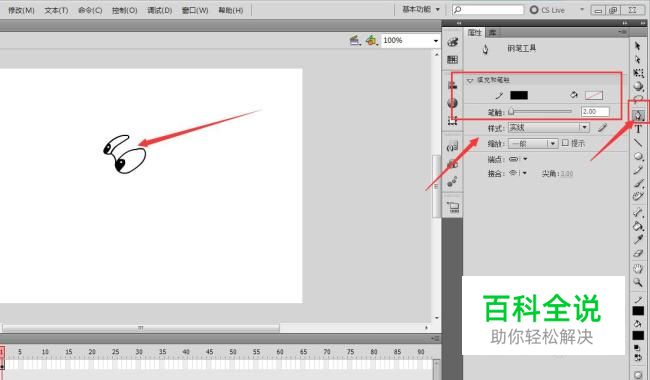Click the swap colors icon
The height and width of the screenshot is (380, 650).
[637, 357]
